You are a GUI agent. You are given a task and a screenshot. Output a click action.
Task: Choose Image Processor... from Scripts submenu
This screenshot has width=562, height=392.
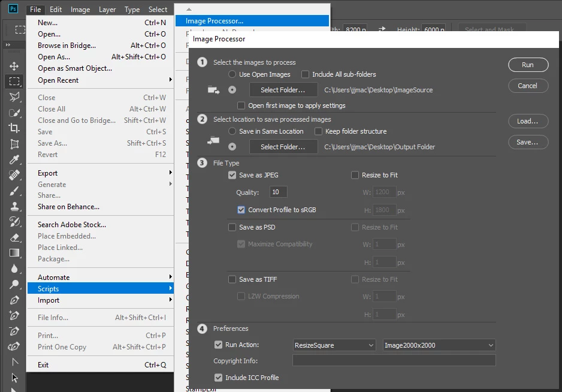pyautogui.click(x=252, y=21)
